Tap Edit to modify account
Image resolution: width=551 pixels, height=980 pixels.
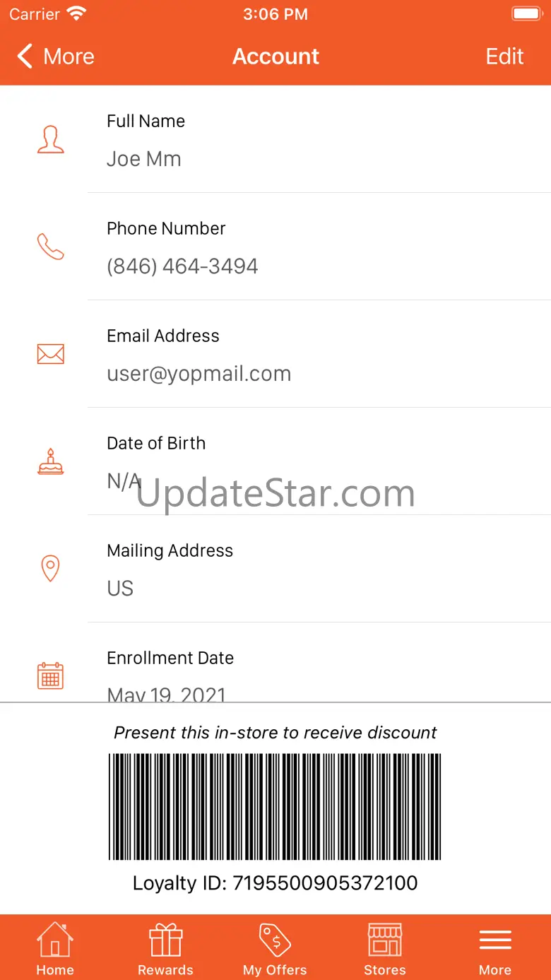504,57
